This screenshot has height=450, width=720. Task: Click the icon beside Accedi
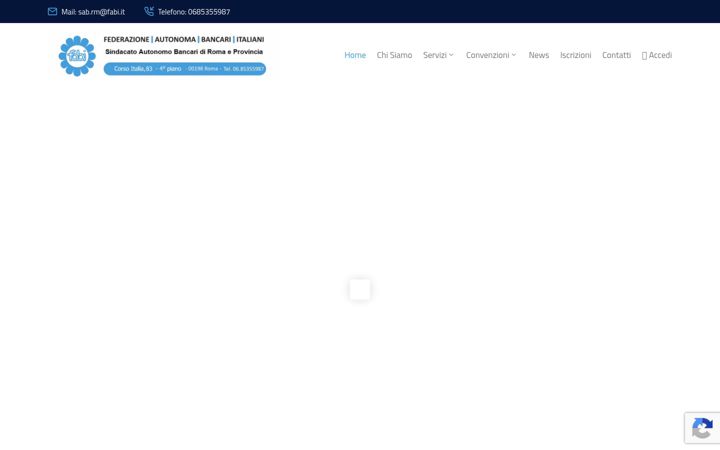point(644,56)
